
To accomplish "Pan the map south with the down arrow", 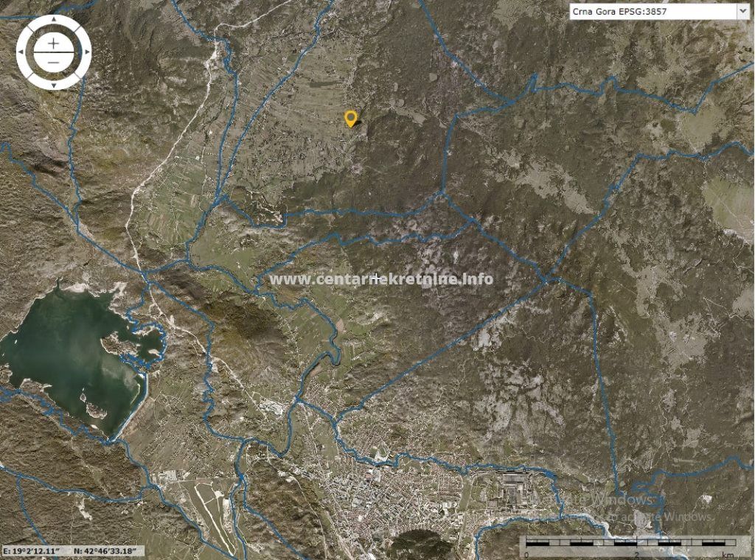I will pyautogui.click(x=53, y=85).
